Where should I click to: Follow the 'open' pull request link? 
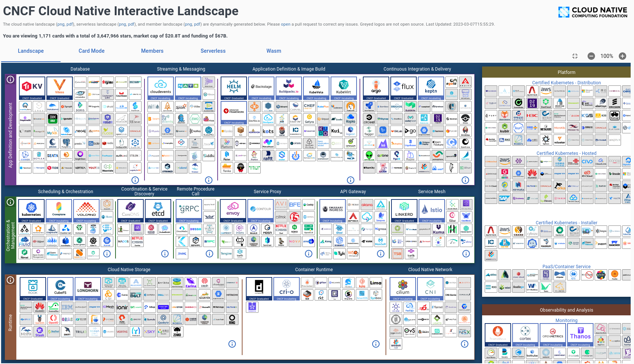coord(286,24)
